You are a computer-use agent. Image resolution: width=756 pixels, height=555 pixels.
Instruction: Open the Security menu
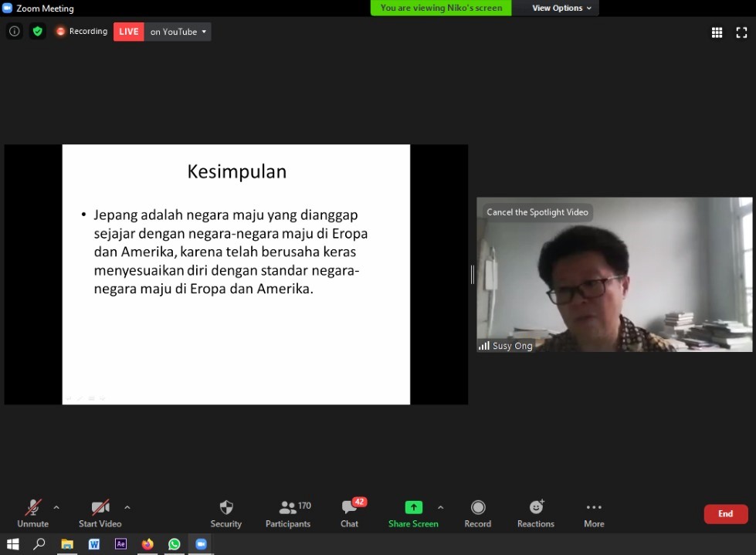(225, 513)
